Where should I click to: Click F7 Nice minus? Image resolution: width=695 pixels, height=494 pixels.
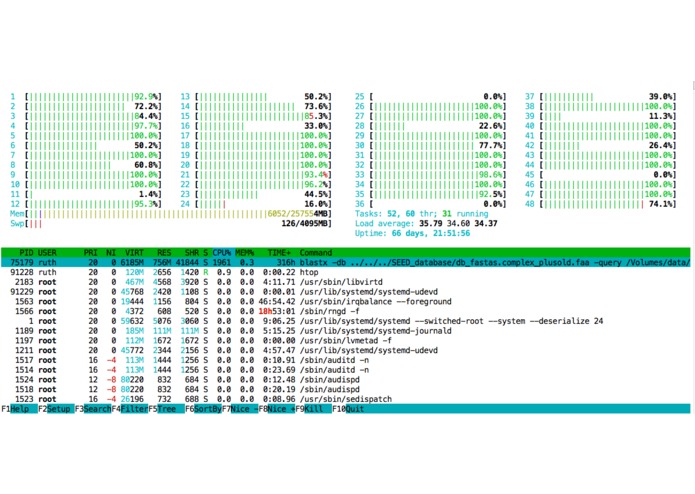pyautogui.click(x=240, y=409)
